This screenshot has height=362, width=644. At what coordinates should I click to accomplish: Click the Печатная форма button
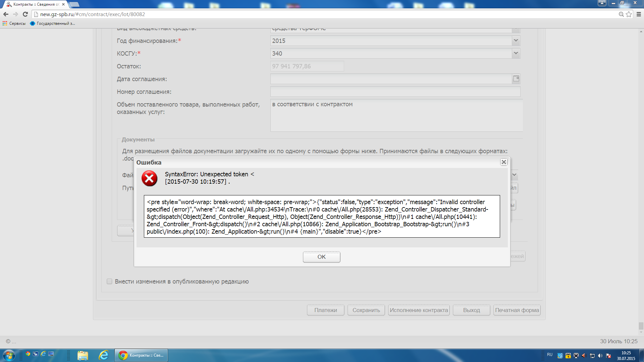click(x=517, y=310)
